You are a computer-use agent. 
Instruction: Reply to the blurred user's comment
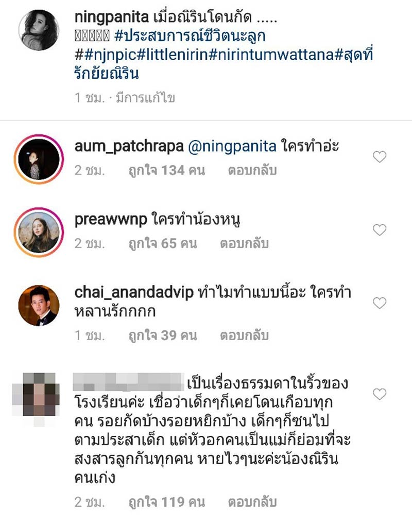coord(252,502)
